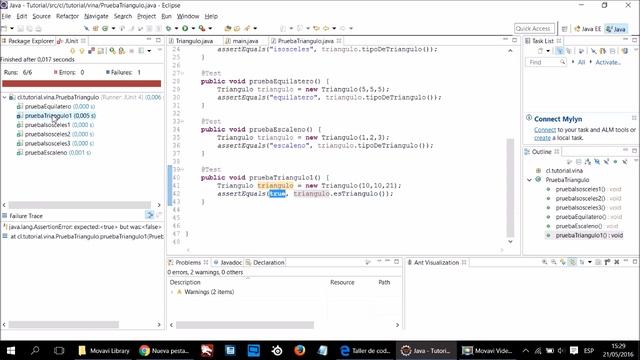Expand Warnings (2 items) in Problems
This screenshot has width=640, height=360.
click(x=172, y=292)
